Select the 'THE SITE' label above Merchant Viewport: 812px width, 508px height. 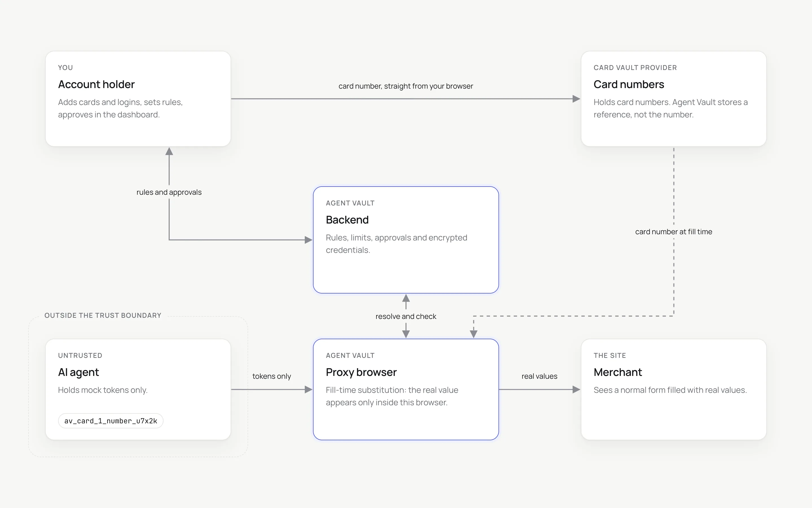[x=610, y=356]
